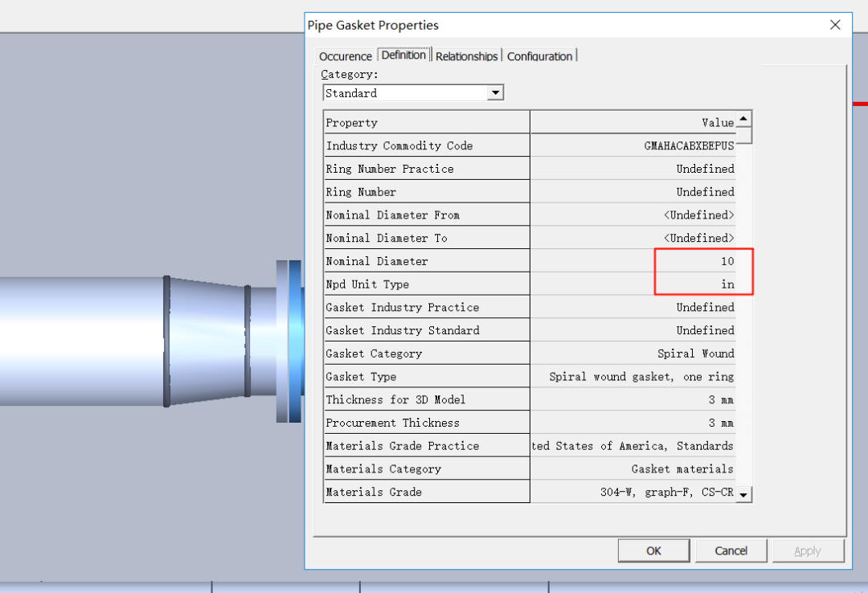Click the Gasket Type value cell

pyautogui.click(x=633, y=377)
